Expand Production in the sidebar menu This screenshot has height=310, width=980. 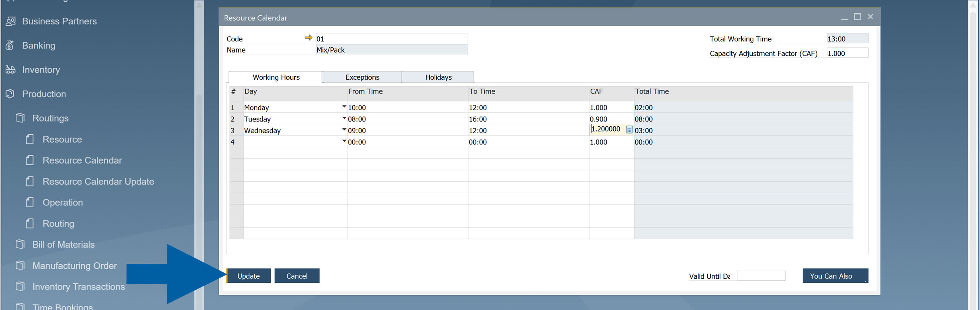[x=44, y=94]
